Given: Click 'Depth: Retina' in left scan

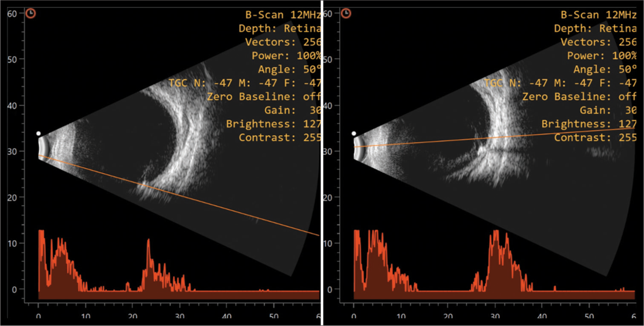Looking at the screenshot, I should [x=280, y=29].
